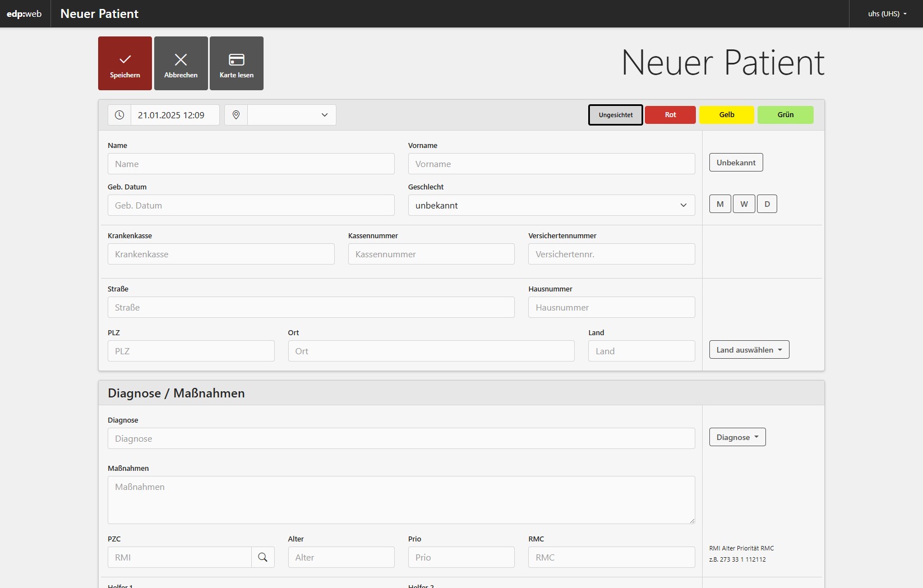Focus the Straße input field
The height and width of the screenshot is (588, 923).
click(x=311, y=307)
